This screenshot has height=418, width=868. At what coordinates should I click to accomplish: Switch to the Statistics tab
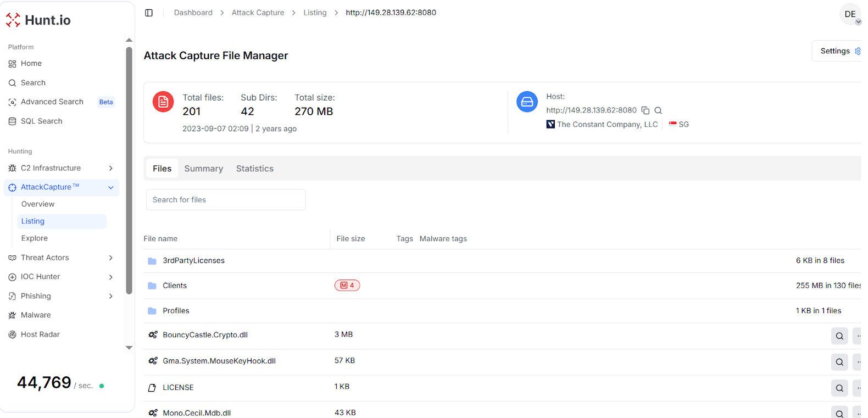point(254,169)
